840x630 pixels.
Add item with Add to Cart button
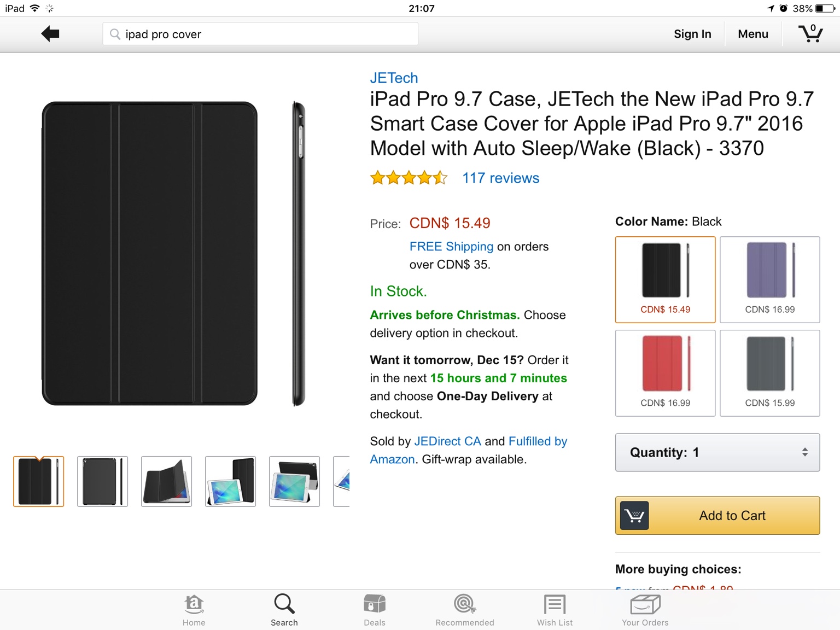tap(717, 516)
